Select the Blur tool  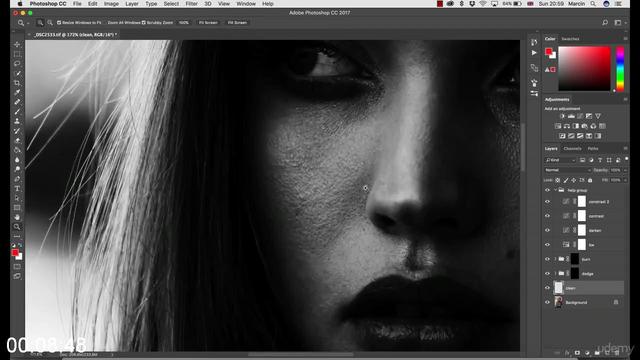pos(17,160)
